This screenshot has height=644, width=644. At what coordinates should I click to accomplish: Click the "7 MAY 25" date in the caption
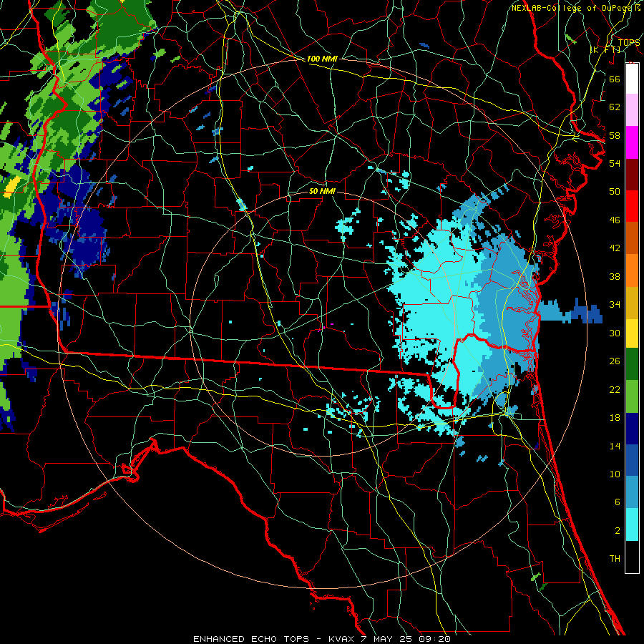point(388,639)
